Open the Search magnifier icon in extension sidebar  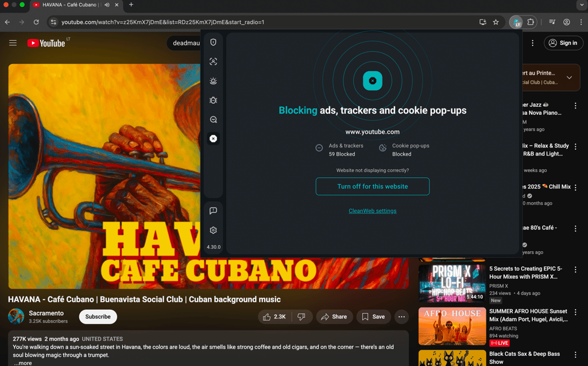(x=213, y=119)
